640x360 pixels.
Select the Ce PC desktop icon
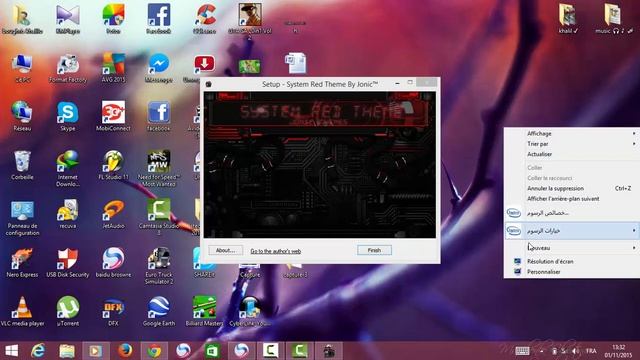coord(22,68)
